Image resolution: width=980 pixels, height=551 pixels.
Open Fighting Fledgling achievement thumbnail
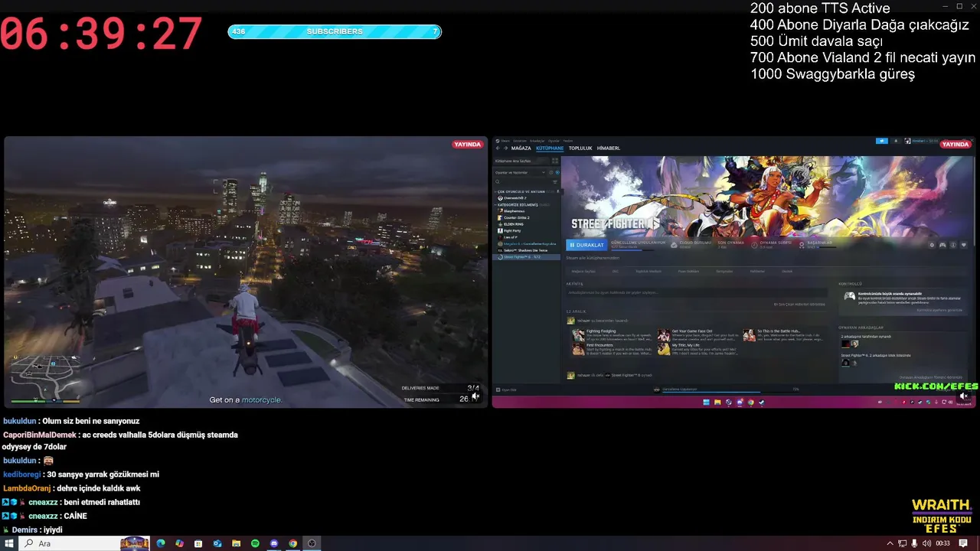tap(578, 334)
